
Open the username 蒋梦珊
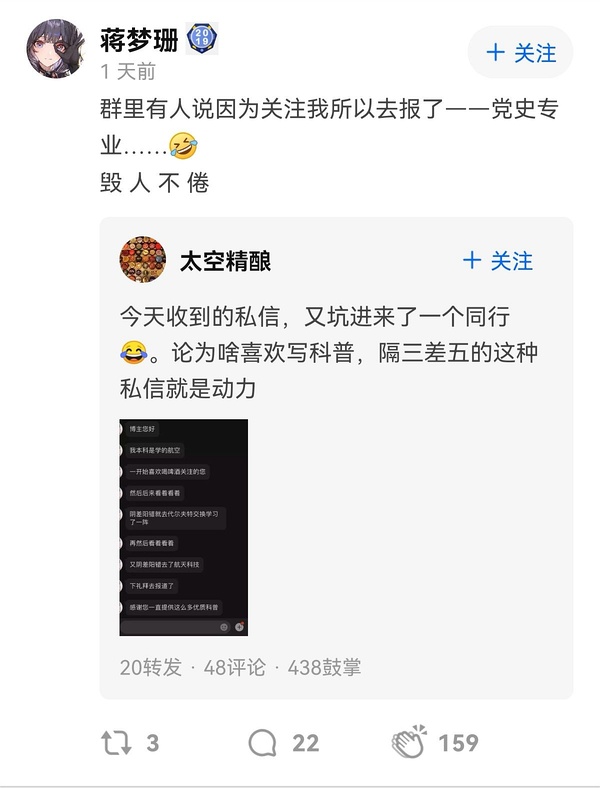(139, 40)
